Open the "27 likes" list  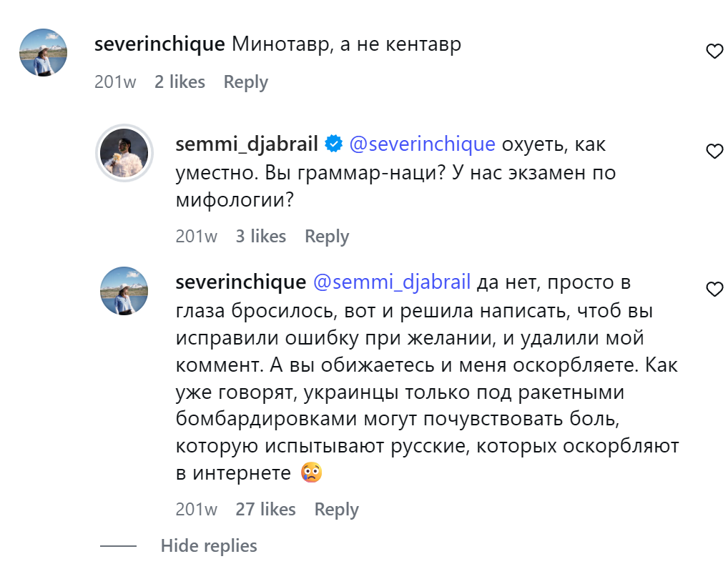tap(265, 510)
